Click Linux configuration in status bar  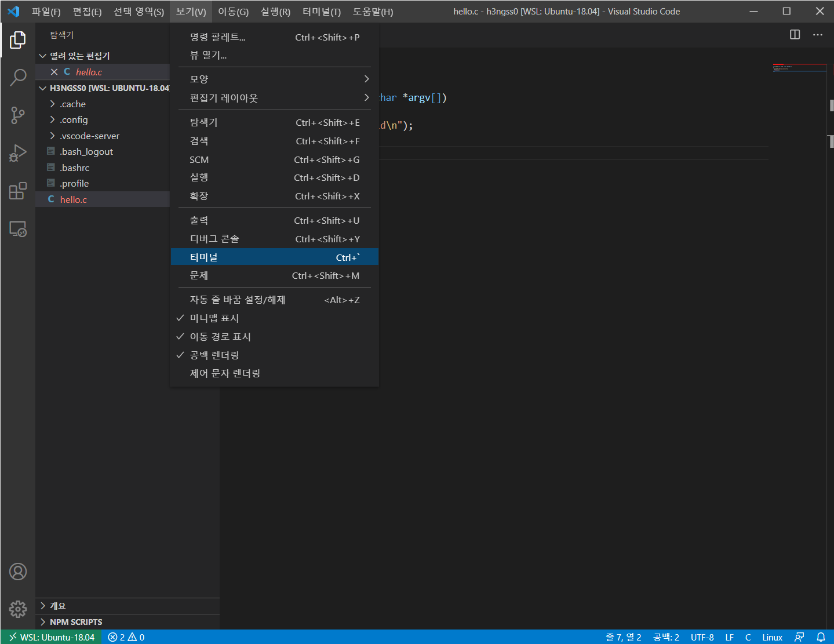(x=772, y=637)
